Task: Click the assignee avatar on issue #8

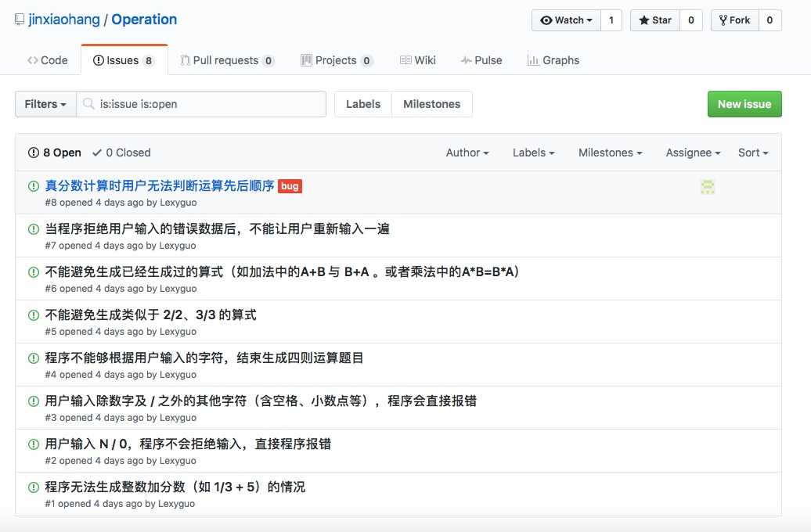Action: pos(708,186)
